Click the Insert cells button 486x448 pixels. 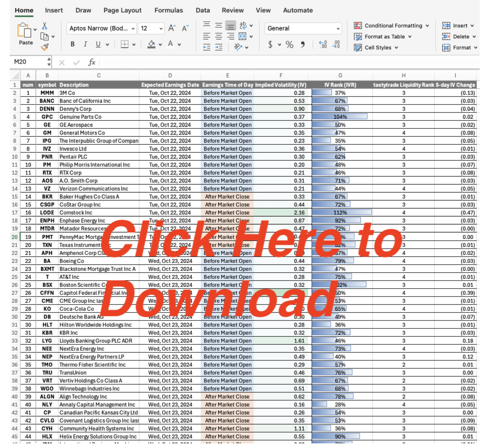click(x=458, y=26)
